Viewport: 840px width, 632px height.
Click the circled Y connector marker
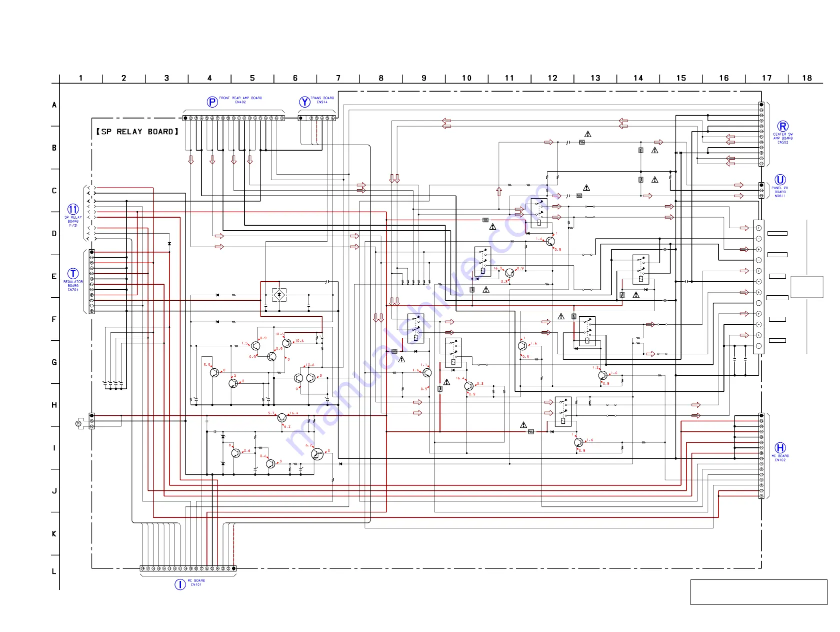pos(304,102)
